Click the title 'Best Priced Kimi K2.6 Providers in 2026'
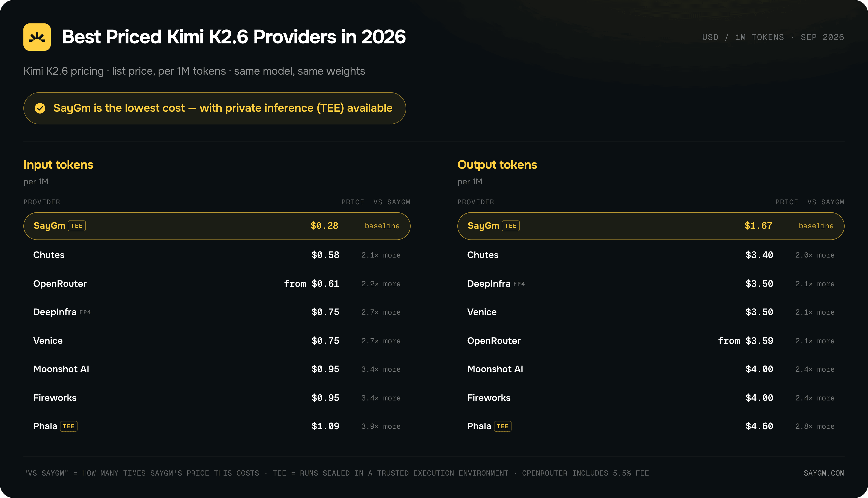This screenshot has height=498, width=868. 234,37
